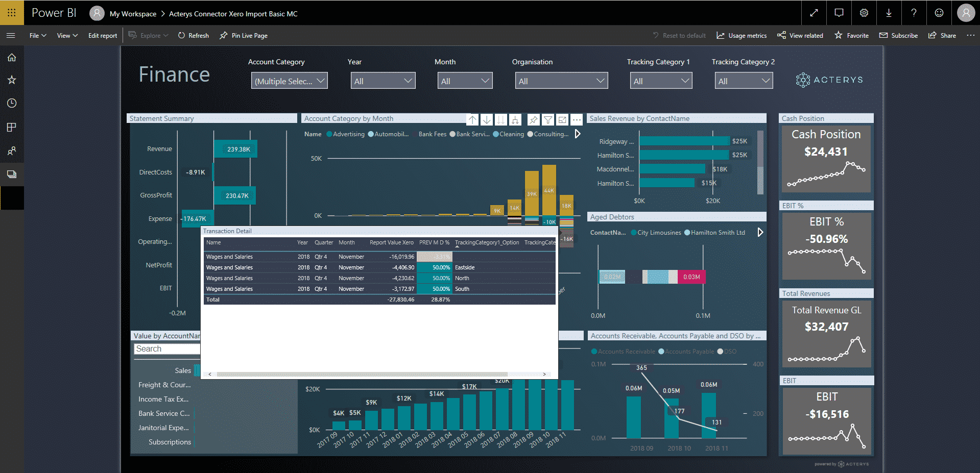Open Organisation slicer dropdown
This screenshot has width=980, height=473.
[x=561, y=81]
